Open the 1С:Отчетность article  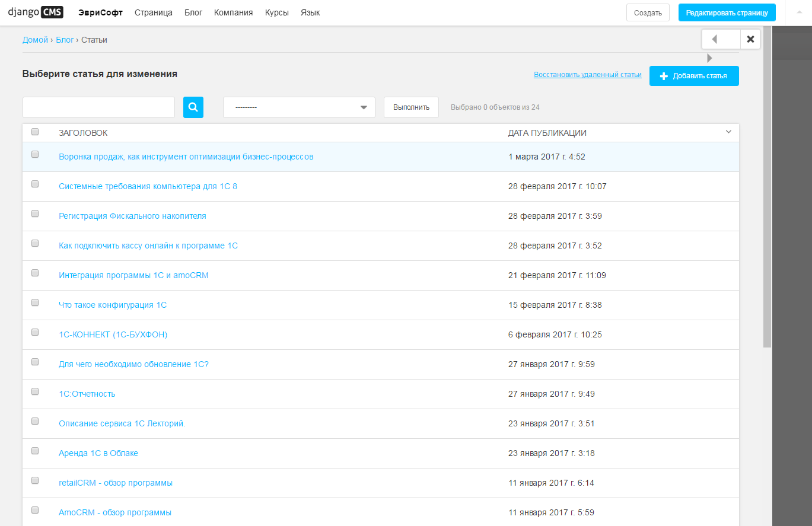click(x=87, y=394)
